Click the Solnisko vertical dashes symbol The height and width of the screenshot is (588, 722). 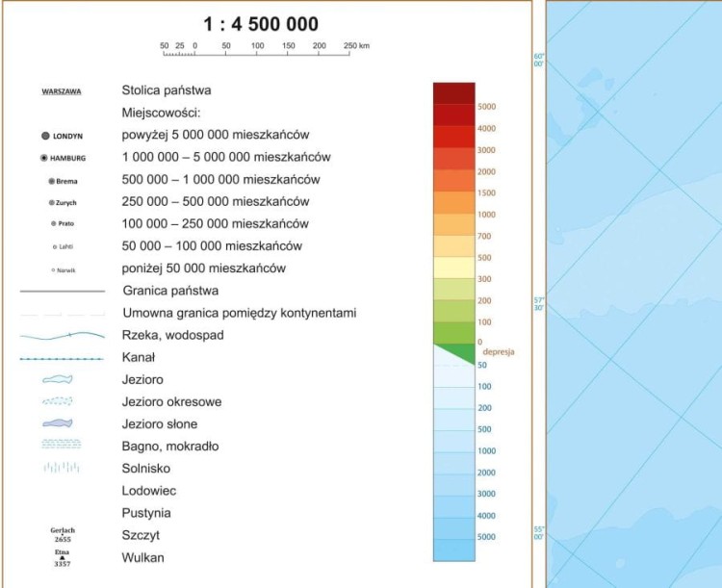coord(62,468)
